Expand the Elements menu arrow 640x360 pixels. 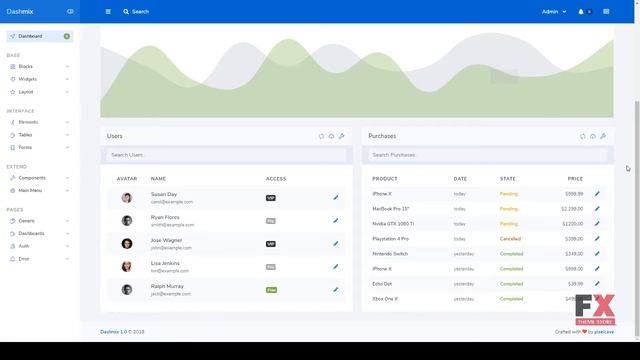click(67, 122)
